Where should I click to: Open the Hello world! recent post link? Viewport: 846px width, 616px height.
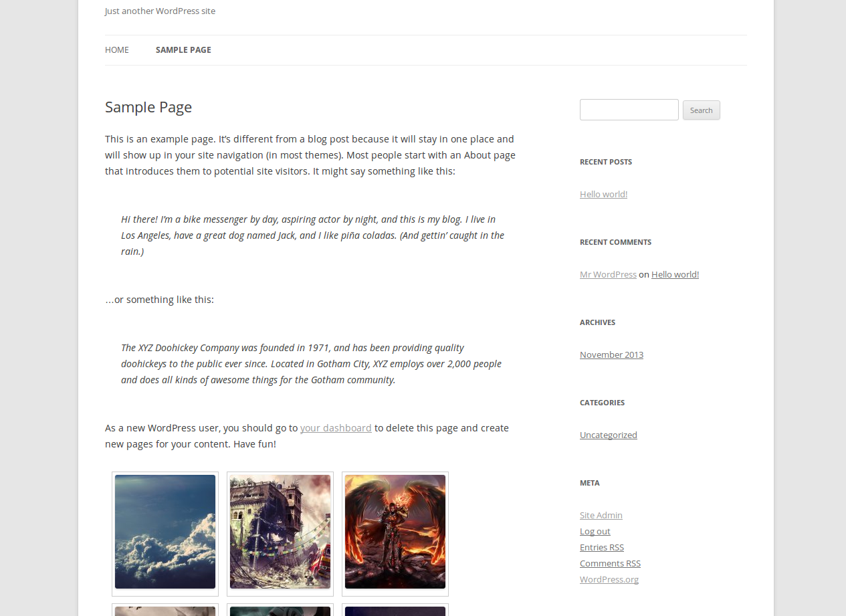(x=603, y=194)
